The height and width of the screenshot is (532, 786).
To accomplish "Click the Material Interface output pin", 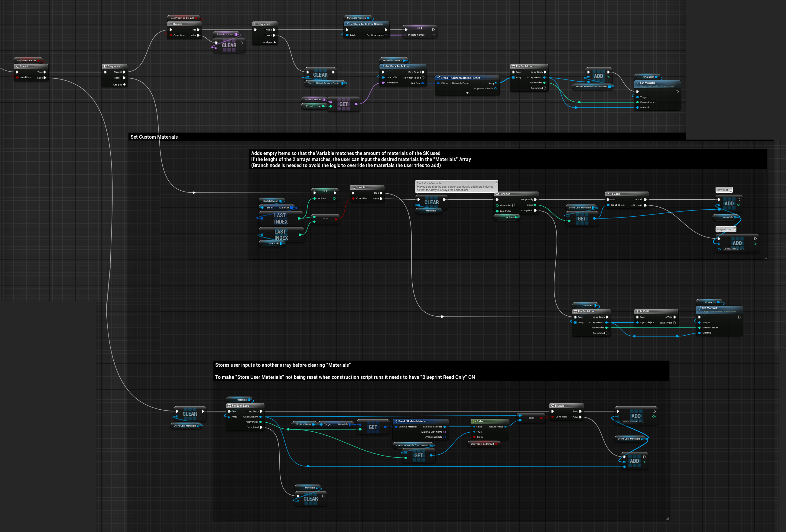I will click(445, 427).
